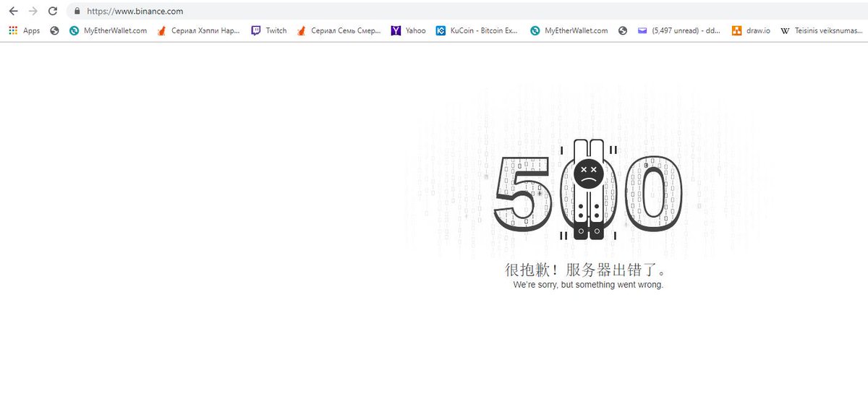Open the Yahoo bookmark

click(x=409, y=30)
